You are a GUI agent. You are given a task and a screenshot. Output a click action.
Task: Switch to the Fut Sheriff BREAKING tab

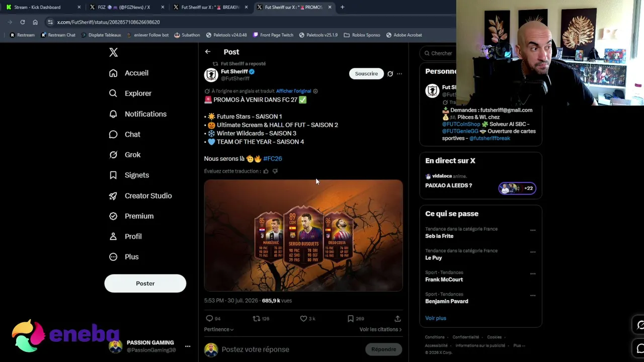tap(209, 7)
